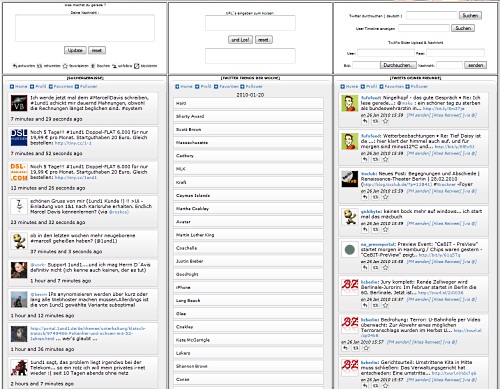The image size is (500, 389).
Task: Select the 'Lakers' trend row
Action: [x=249, y=353]
